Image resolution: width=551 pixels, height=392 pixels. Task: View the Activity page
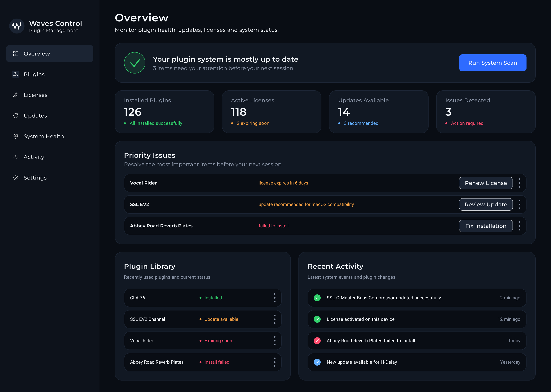tap(50, 157)
